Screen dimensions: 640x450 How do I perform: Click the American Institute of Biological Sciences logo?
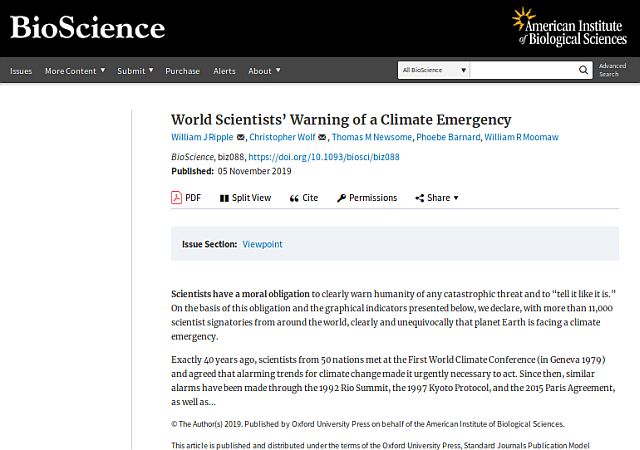(569, 27)
